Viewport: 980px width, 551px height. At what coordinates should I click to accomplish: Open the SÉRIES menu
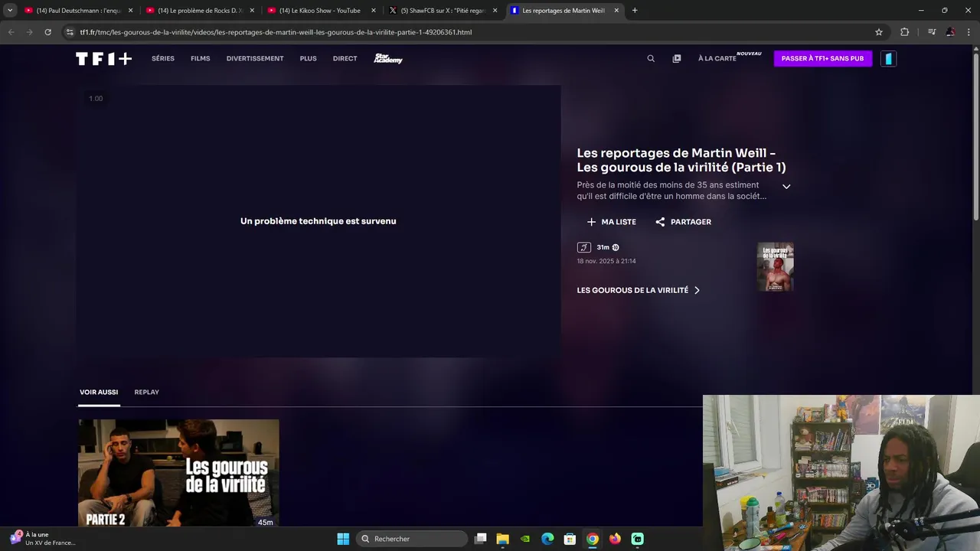pos(163,59)
